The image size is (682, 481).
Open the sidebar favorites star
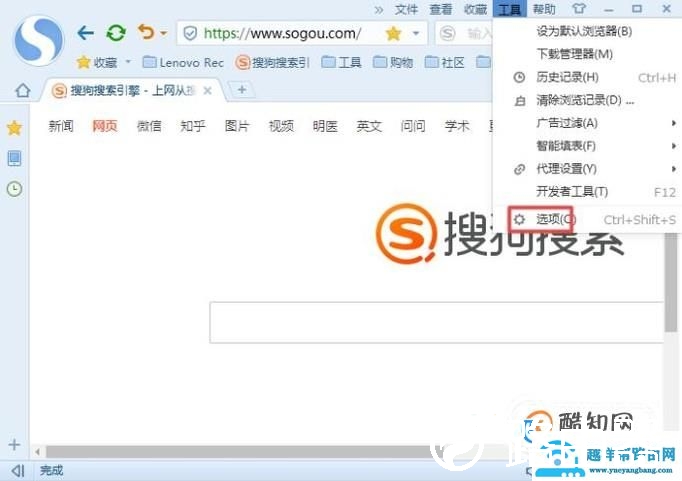tap(14, 128)
